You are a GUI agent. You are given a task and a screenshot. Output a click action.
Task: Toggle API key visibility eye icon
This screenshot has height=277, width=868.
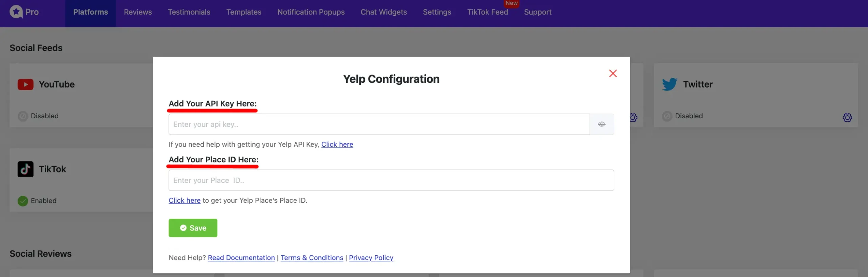pos(602,124)
